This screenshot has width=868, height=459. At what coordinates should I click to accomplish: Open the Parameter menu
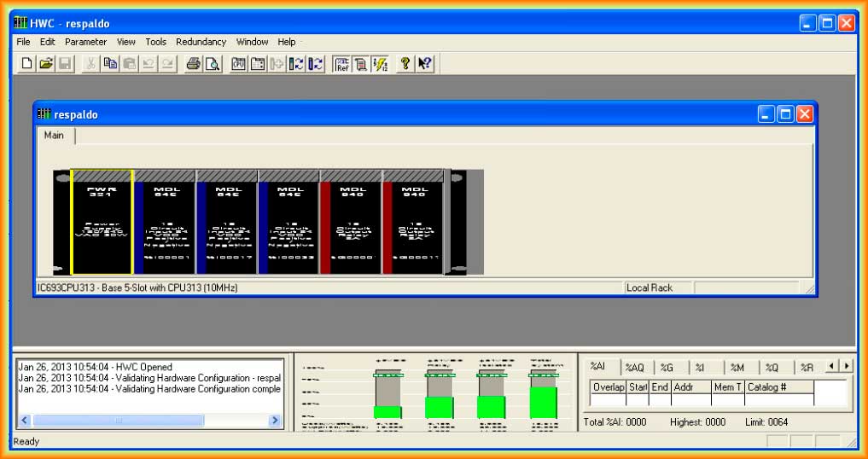tap(85, 42)
